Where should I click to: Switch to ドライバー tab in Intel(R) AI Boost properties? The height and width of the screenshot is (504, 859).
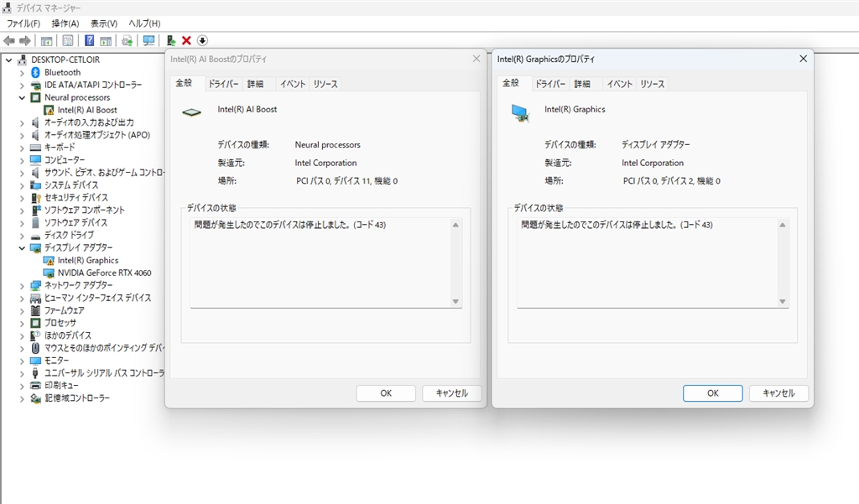click(223, 84)
